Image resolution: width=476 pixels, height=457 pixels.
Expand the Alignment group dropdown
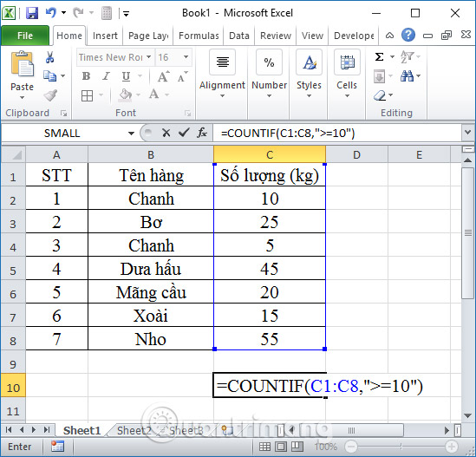[x=222, y=96]
